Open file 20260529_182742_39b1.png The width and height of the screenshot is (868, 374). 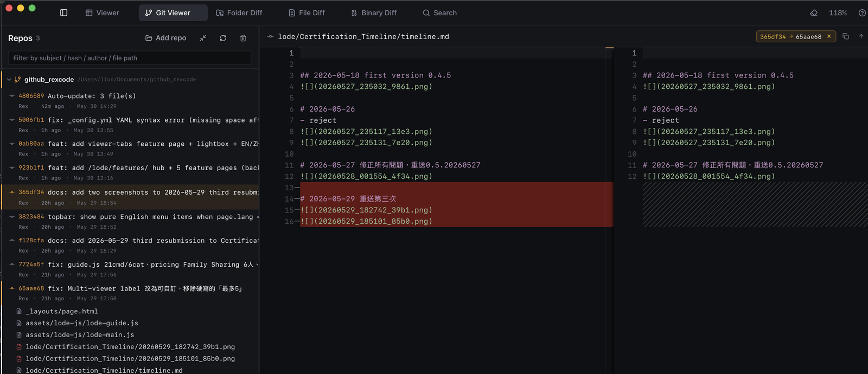click(x=130, y=347)
